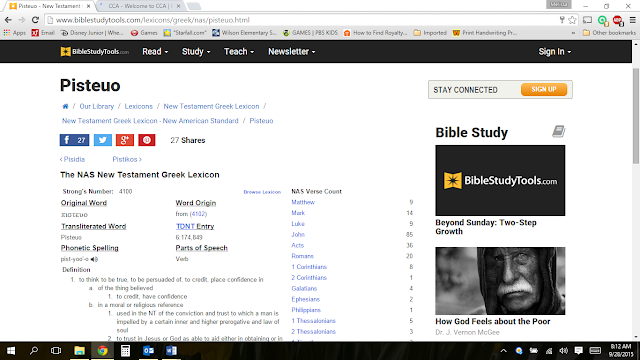The height and width of the screenshot is (360, 640).
Task: Click the key password icon in address bar
Action: click(x=562, y=20)
